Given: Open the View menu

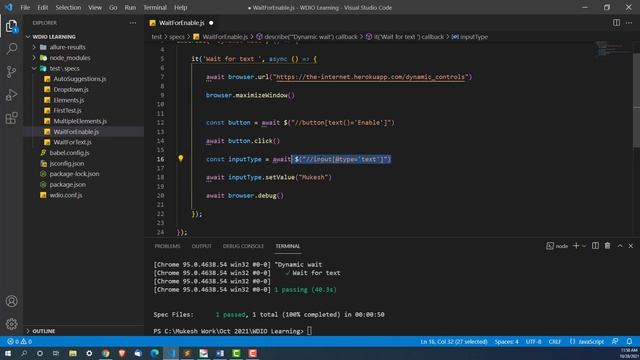Looking at the screenshot, I should click(x=95, y=7).
